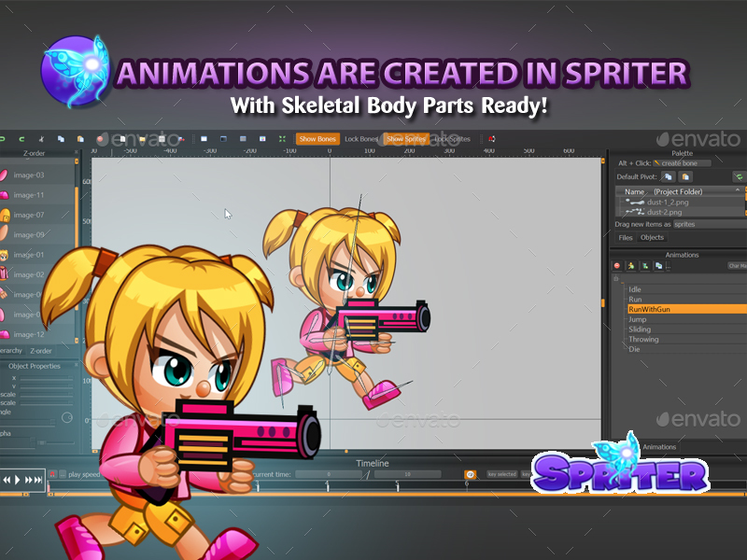Switch to the Objects tab in the Palette

click(653, 238)
